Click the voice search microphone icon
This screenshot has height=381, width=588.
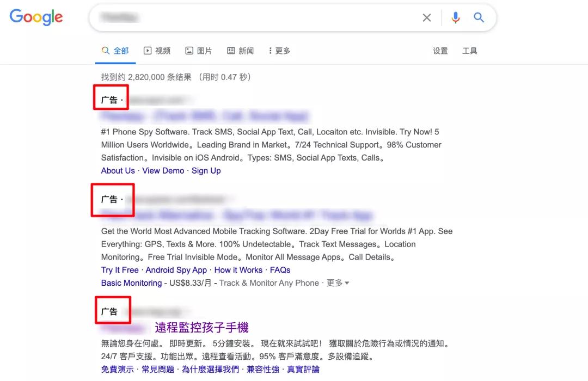coord(455,17)
